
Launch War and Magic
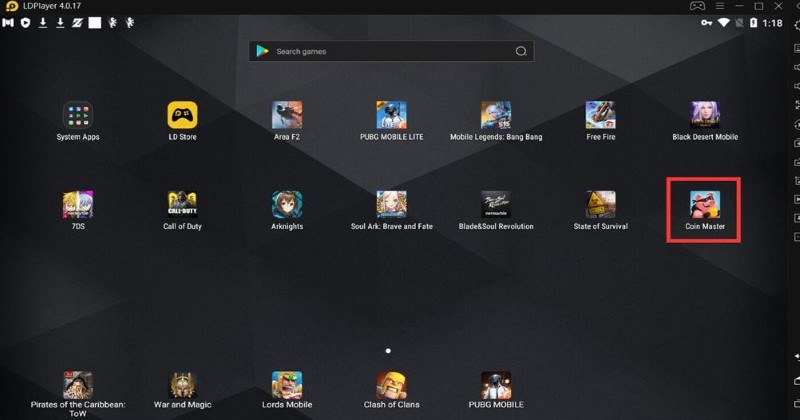click(x=182, y=385)
